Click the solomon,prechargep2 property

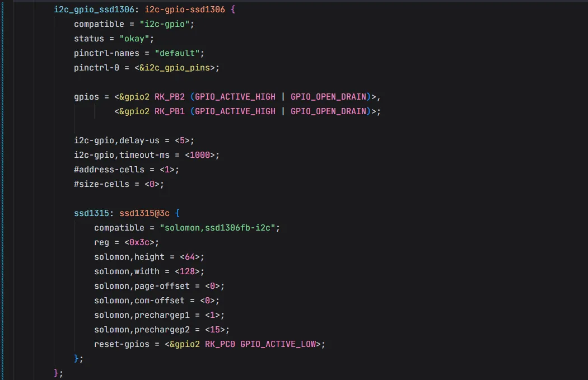click(142, 330)
